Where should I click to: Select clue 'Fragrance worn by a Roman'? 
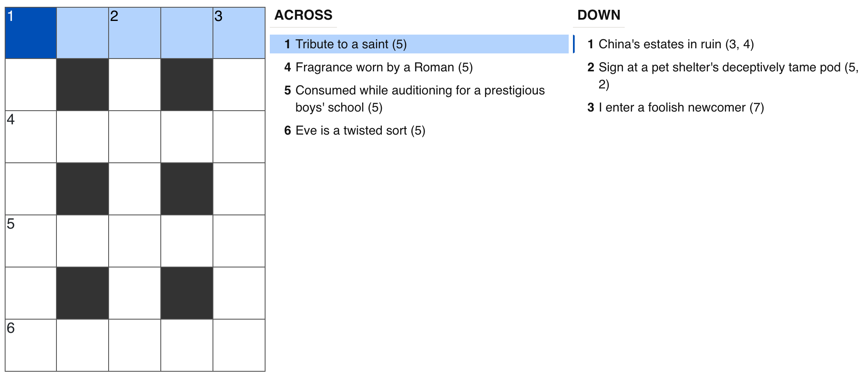tap(384, 68)
